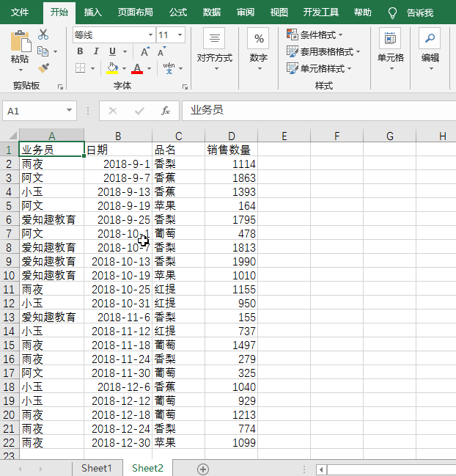Select the Format Painter brush

[x=43, y=68]
